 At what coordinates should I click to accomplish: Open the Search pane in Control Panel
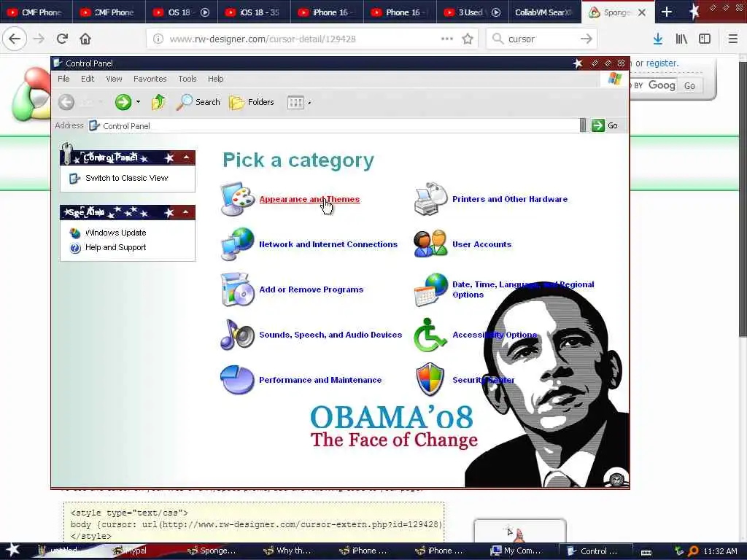(198, 102)
